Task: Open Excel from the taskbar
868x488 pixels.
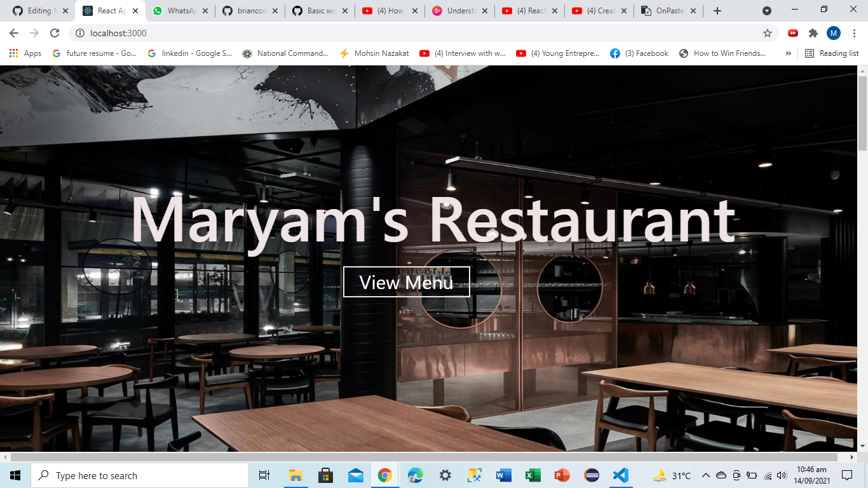Action: pyautogui.click(x=532, y=475)
